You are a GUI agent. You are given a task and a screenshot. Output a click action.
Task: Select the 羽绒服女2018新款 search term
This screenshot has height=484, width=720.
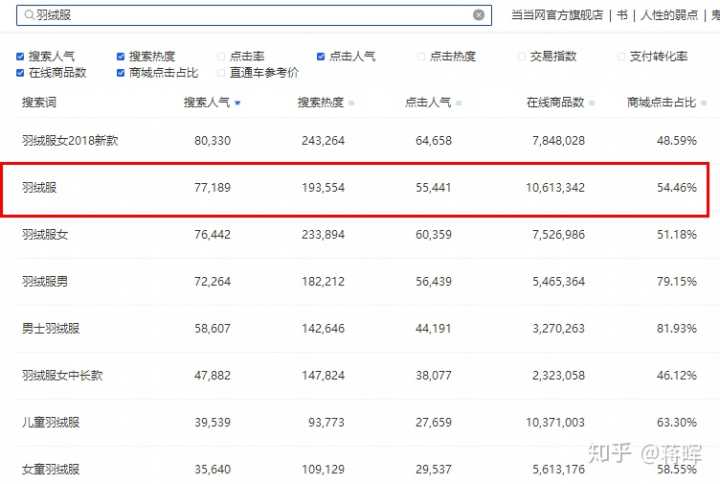pyautogui.click(x=70, y=141)
